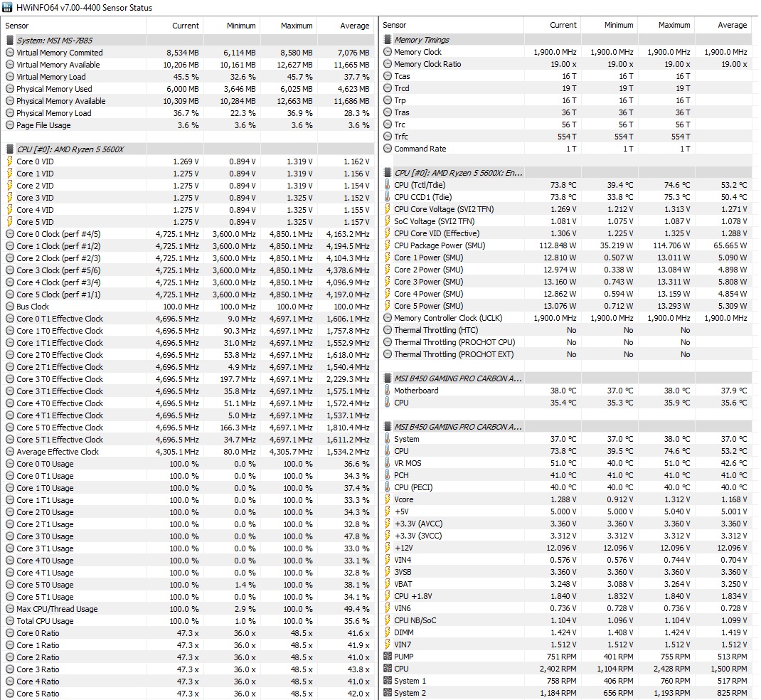761x700 pixels.
Task: Click the 112.848 W package power value
Action: pyautogui.click(x=558, y=245)
